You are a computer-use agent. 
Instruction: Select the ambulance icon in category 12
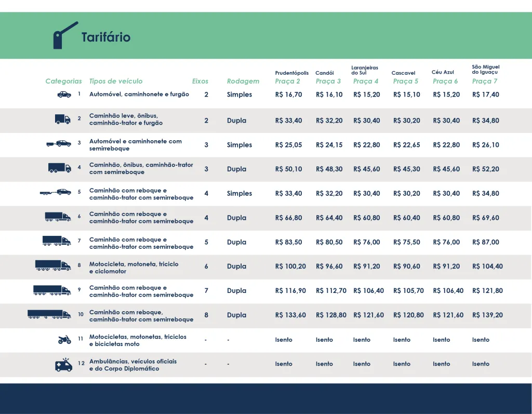(63, 365)
